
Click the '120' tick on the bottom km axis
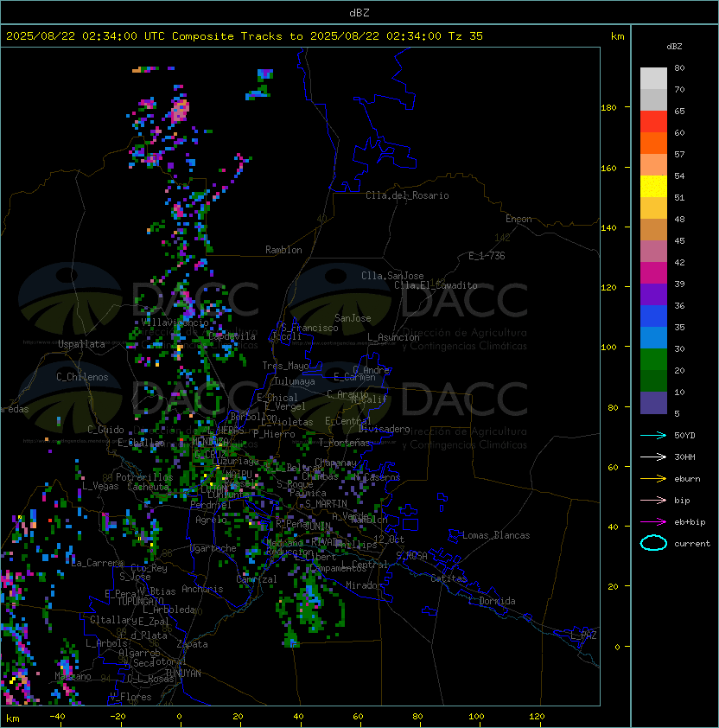point(537,717)
